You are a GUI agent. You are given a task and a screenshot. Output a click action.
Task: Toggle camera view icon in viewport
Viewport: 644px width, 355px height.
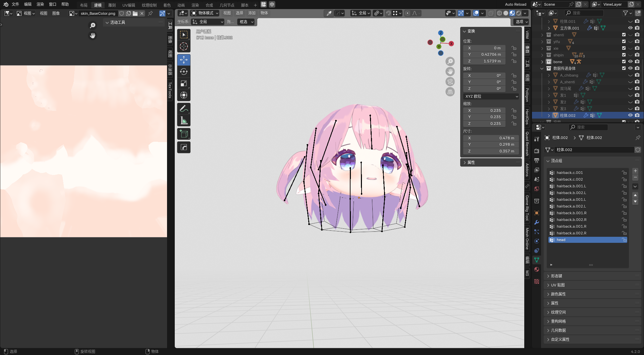click(450, 82)
